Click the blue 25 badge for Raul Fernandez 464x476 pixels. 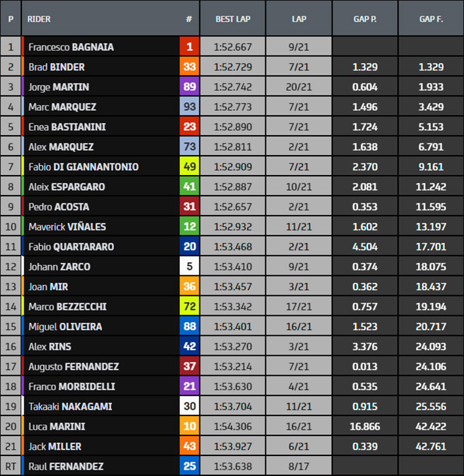(x=189, y=466)
